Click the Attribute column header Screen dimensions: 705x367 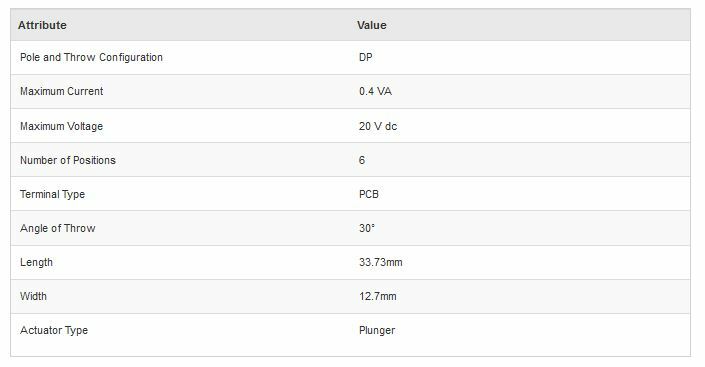pos(42,25)
